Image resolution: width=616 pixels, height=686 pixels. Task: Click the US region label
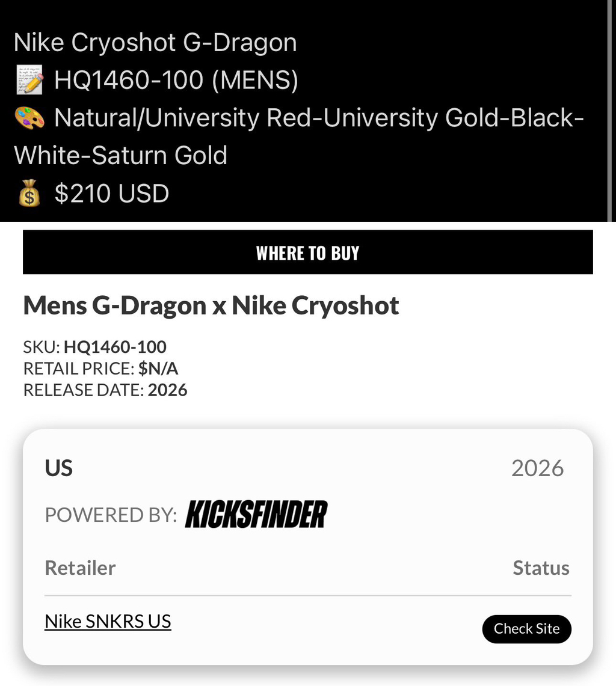tap(59, 468)
